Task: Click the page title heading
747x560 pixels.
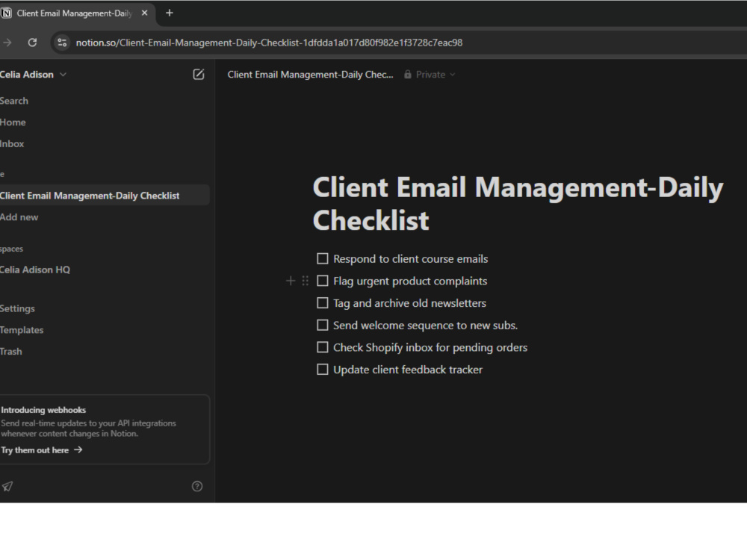Action: point(518,203)
